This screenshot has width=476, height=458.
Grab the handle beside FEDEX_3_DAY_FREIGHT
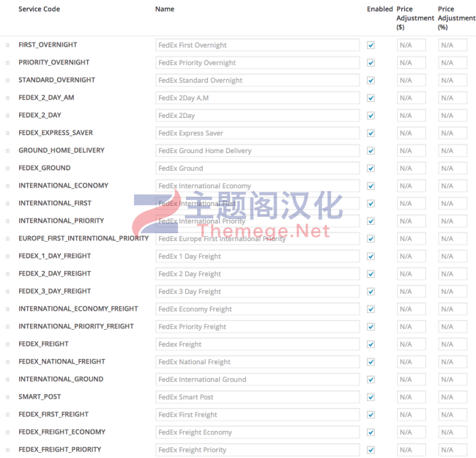(7, 292)
